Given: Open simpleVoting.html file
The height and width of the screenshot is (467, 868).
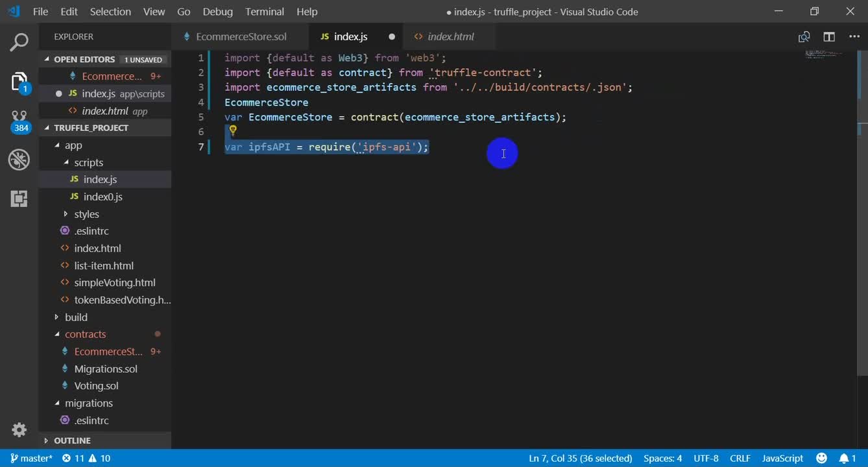Looking at the screenshot, I should click(104, 283).
